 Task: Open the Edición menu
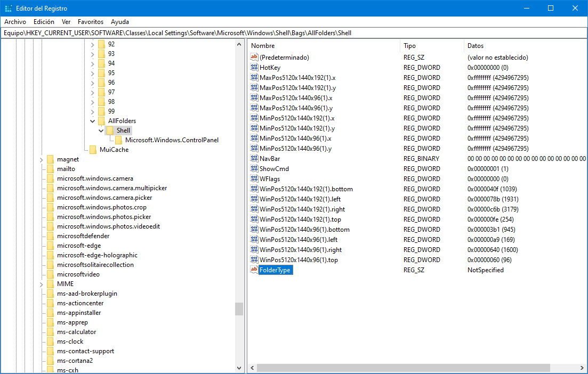pos(44,22)
